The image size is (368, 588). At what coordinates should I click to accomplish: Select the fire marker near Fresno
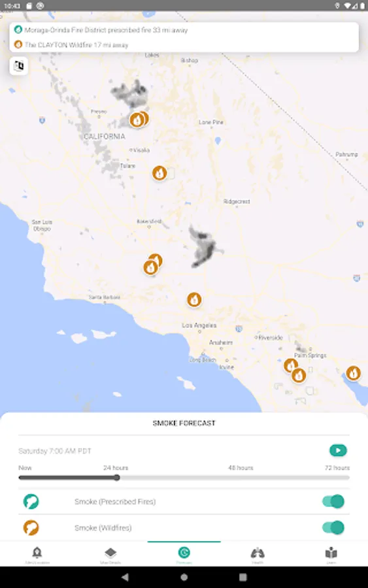(139, 120)
